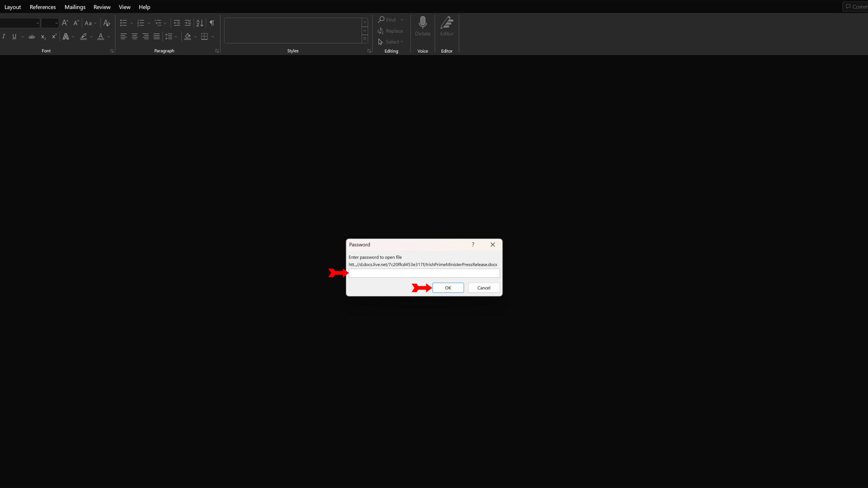Click the Find search icon
Screen dimensions: 868x488
381,20
